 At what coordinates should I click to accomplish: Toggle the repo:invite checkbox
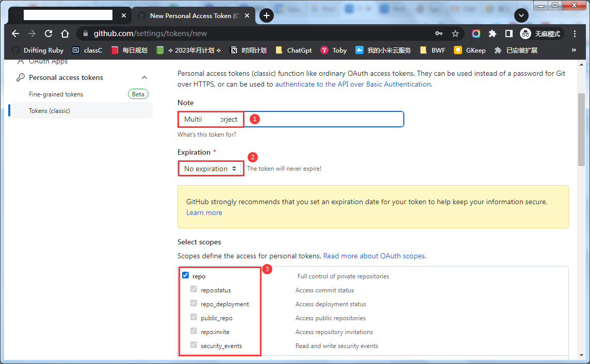[194, 331]
